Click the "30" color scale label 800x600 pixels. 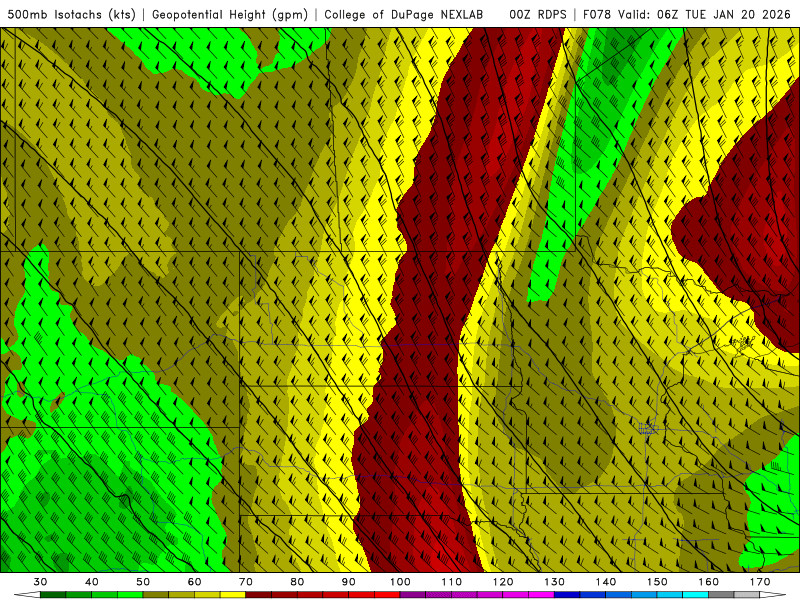(x=40, y=582)
